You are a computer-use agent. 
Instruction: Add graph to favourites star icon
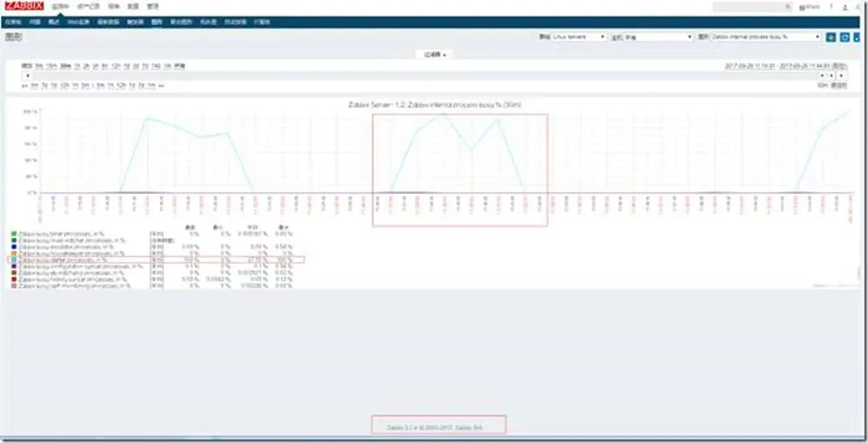[831, 37]
